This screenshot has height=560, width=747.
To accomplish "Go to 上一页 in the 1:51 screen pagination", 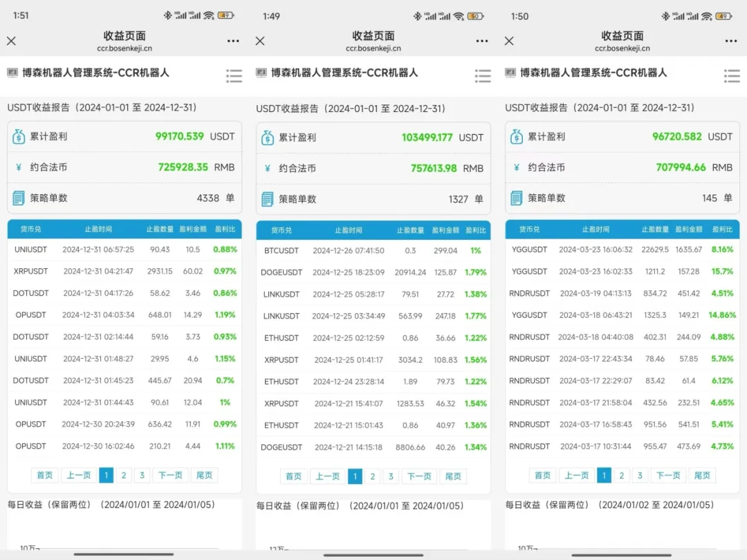I will 79,475.
